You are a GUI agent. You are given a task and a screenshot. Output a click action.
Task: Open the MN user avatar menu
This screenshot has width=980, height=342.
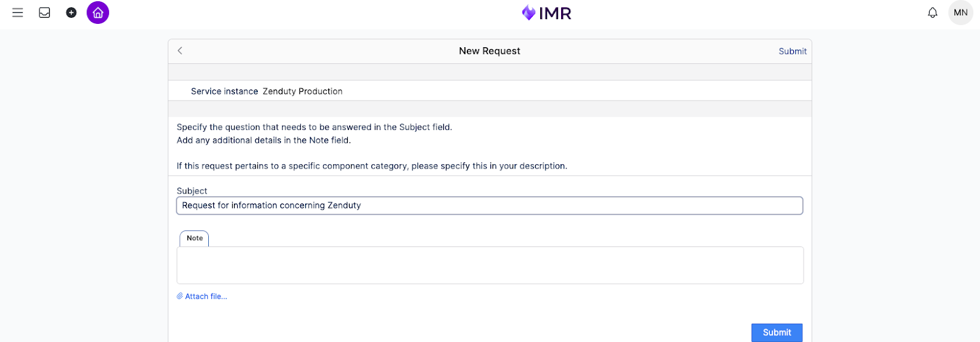[x=960, y=13]
